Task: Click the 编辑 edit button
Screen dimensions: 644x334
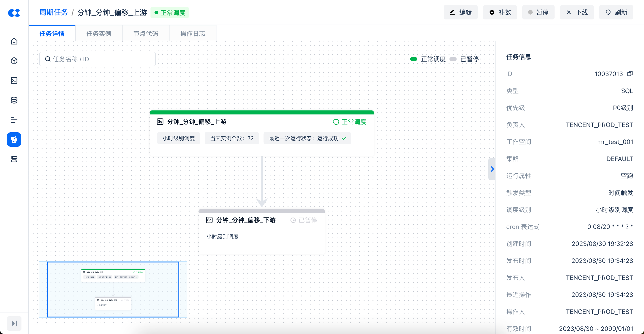Action: [460, 13]
